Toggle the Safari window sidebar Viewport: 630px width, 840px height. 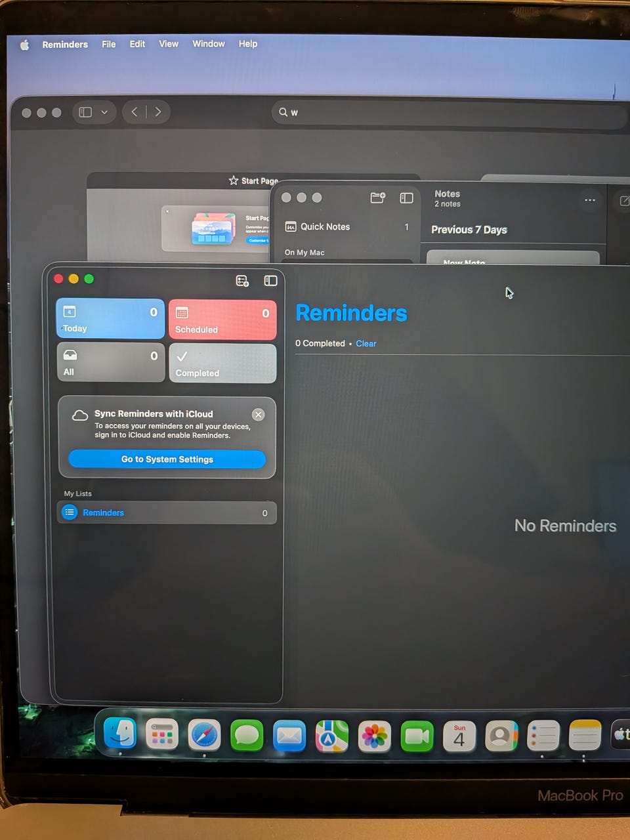(85, 112)
